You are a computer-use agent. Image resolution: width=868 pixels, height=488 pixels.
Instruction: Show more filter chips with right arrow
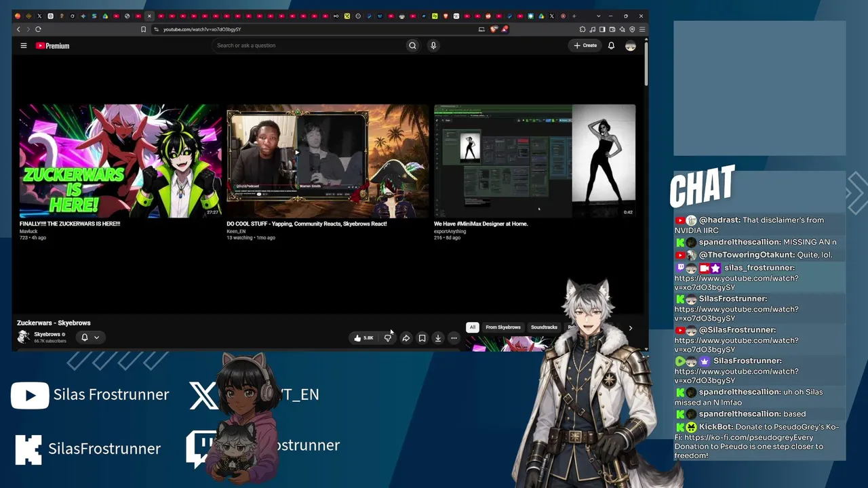click(x=631, y=328)
